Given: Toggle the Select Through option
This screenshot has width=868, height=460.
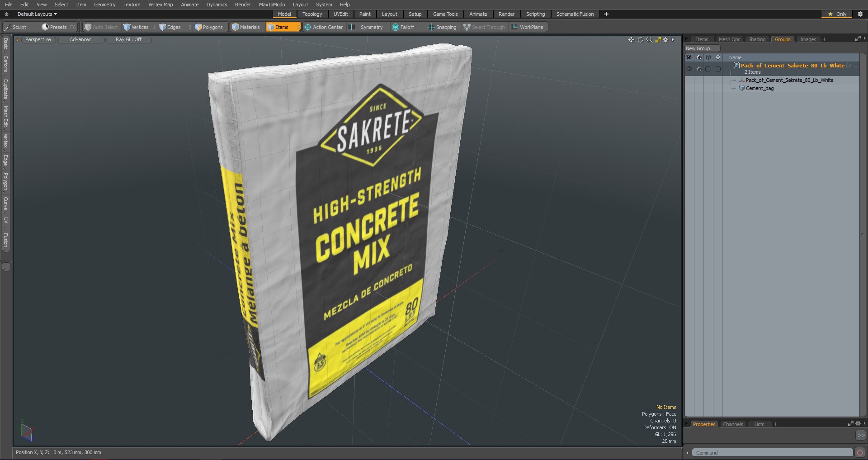Looking at the screenshot, I should click(484, 27).
